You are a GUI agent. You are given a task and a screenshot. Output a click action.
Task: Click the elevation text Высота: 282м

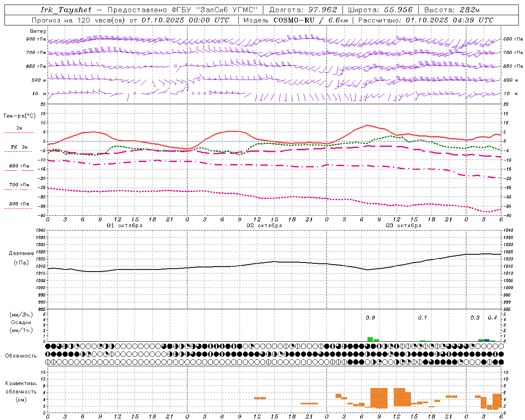click(452, 10)
